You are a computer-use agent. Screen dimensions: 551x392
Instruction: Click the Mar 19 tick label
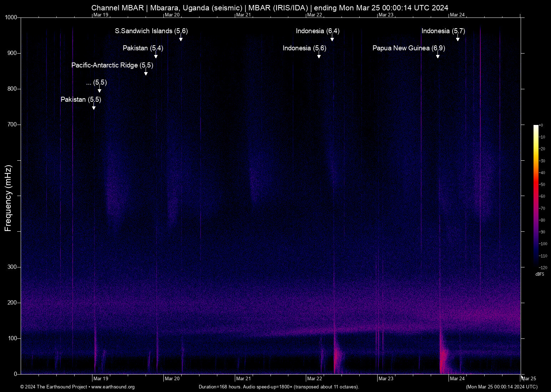(x=101, y=378)
